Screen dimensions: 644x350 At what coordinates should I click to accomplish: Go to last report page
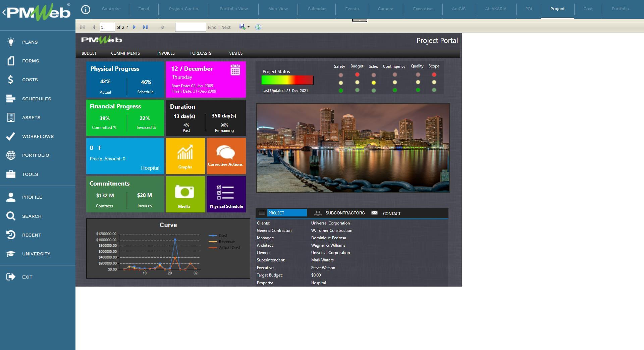(x=145, y=27)
